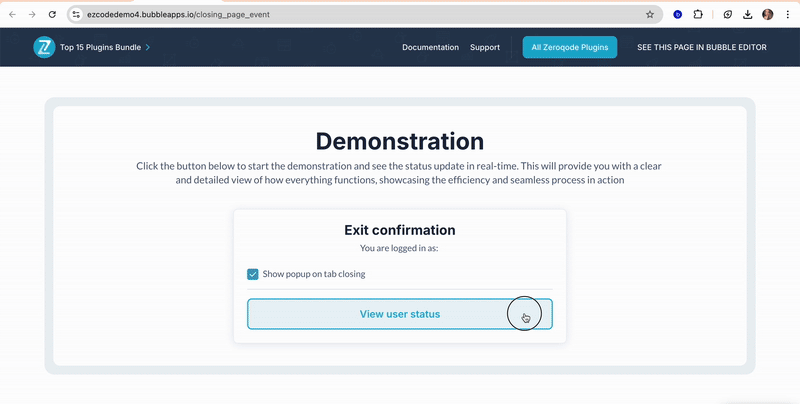The width and height of the screenshot is (800, 404).
Task: Click the browser forward arrow
Action: 32,15
